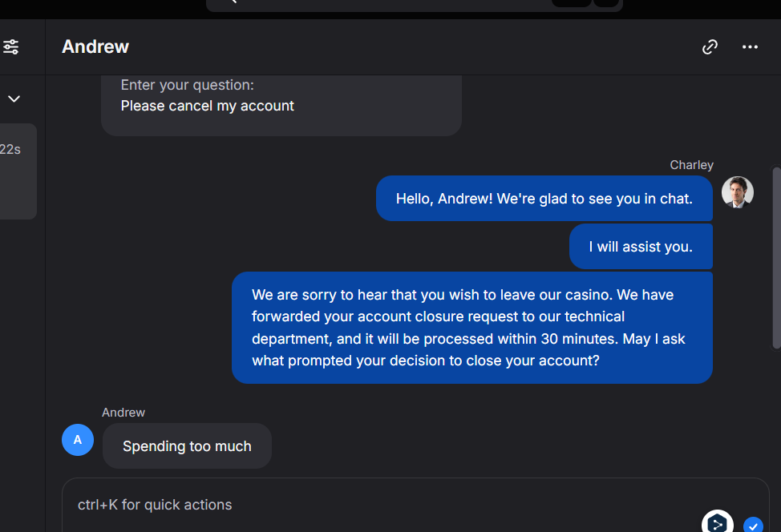Click the "Spending too much" customer message
Image resolution: width=781 pixels, height=532 pixels.
(187, 446)
